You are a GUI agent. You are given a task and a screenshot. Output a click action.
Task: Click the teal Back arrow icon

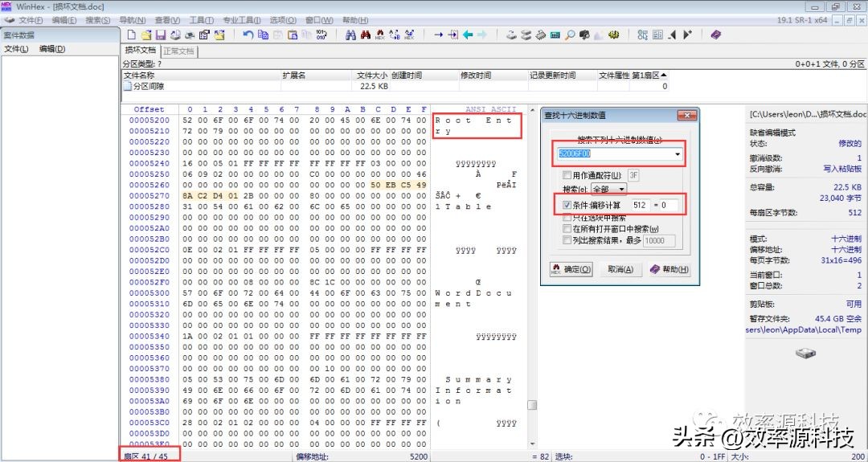pyautogui.click(x=468, y=35)
